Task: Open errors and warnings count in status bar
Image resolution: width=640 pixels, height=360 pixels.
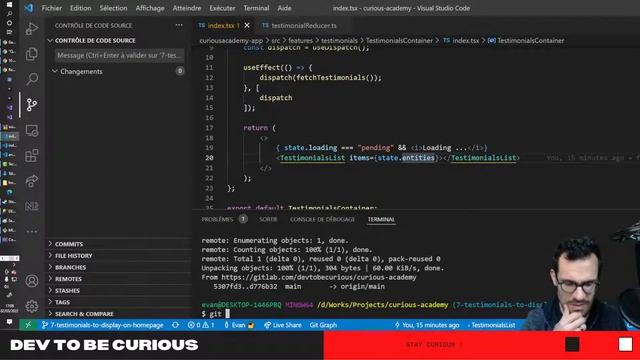Action: tap(201, 325)
